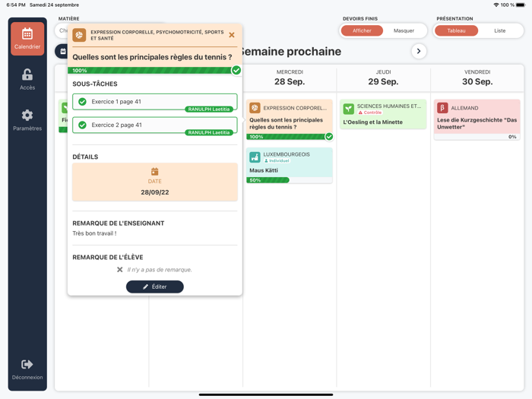The width and height of the screenshot is (532, 399).
Task: Click the sports subject icon in popup header
Action: [79, 35]
